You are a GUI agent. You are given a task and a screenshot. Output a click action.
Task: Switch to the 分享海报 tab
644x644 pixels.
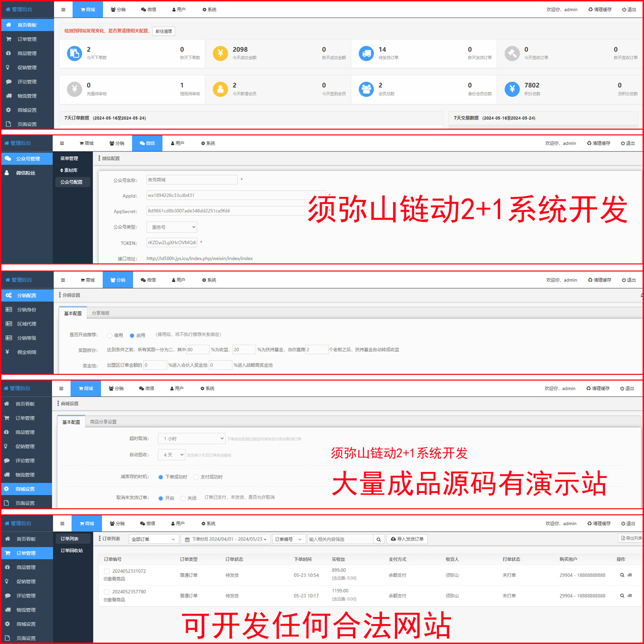tap(101, 313)
